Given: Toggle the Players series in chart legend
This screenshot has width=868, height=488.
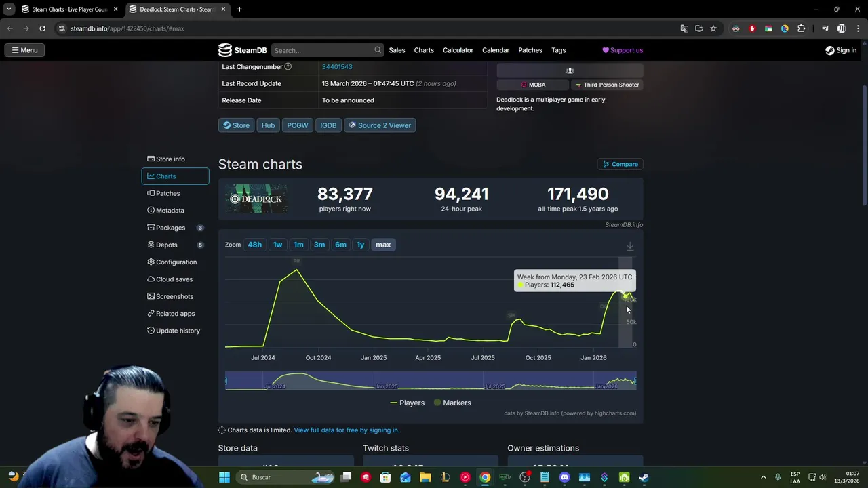Looking at the screenshot, I should (407, 403).
